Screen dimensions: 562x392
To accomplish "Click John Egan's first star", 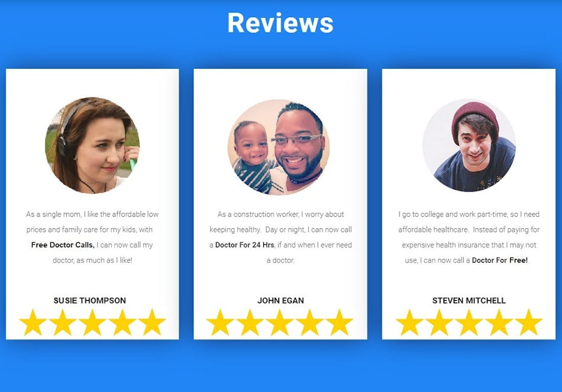I will coord(220,322).
